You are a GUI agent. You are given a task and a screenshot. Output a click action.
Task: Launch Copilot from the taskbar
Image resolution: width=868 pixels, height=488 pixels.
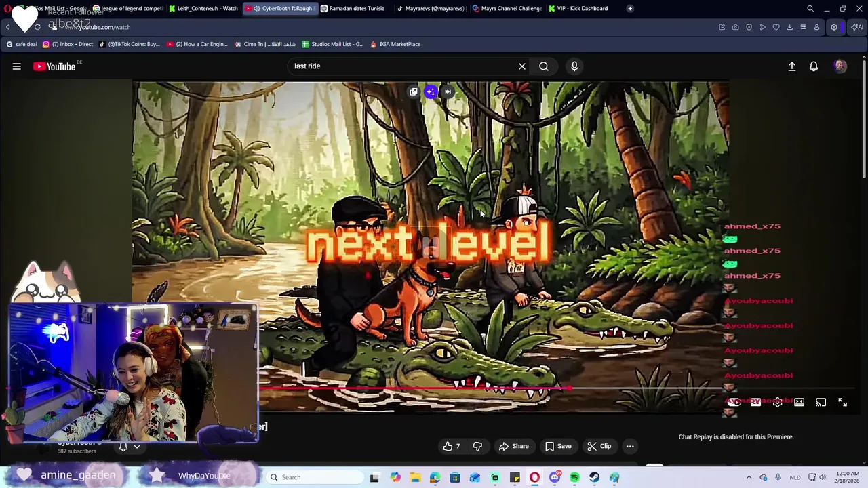point(395,477)
